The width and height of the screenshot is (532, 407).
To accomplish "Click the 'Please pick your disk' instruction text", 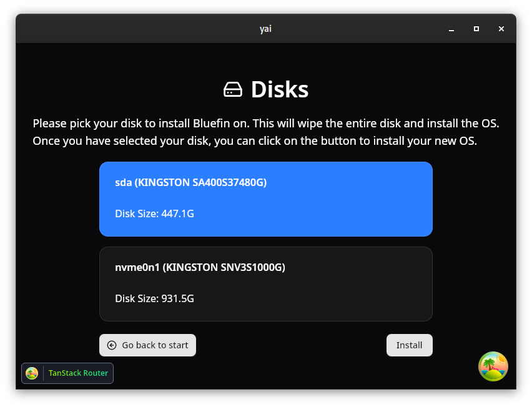I will coord(265,132).
